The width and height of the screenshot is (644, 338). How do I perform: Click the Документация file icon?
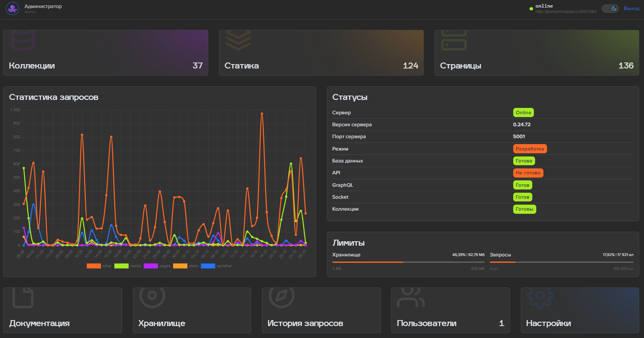click(x=23, y=297)
